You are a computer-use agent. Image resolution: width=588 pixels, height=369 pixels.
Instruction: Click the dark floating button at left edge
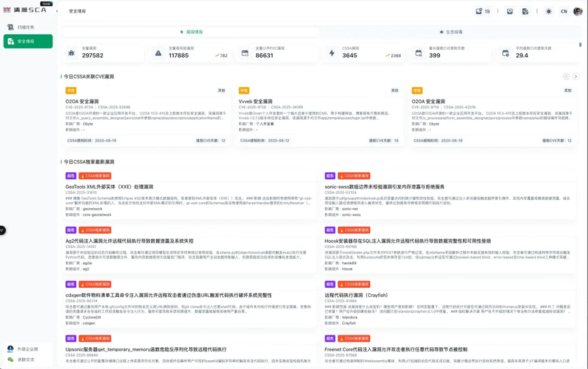pyautogui.click(x=2, y=230)
